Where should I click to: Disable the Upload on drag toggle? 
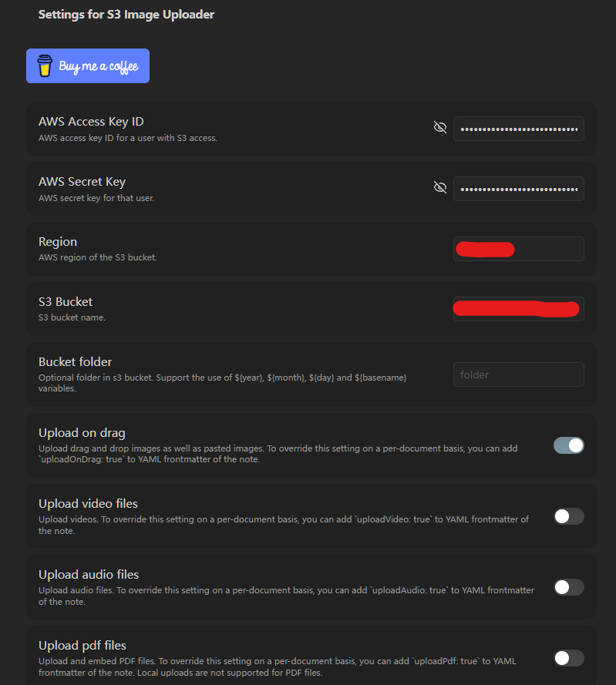[569, 445]
